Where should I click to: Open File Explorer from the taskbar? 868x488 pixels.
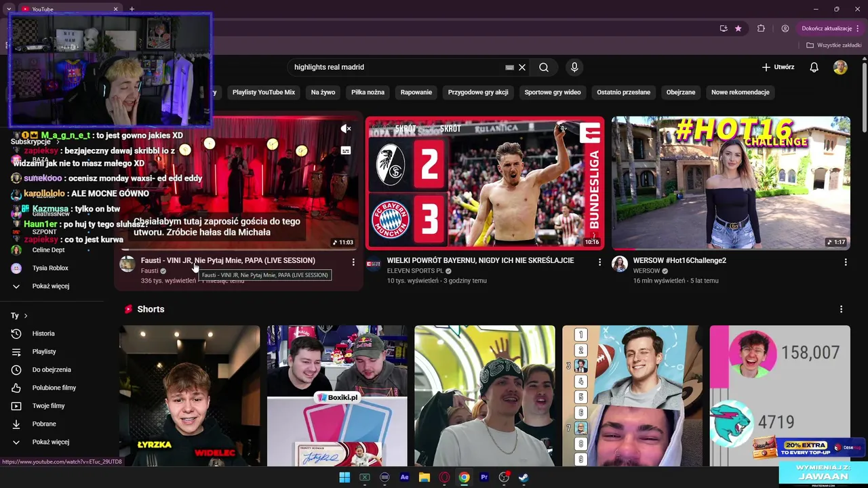coord(425,477)
